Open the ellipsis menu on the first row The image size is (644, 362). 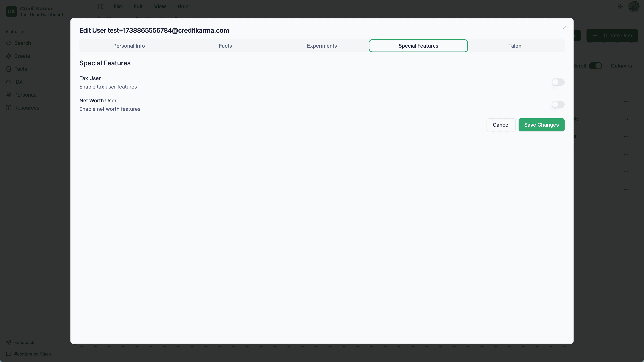click(x=626, y=101)
